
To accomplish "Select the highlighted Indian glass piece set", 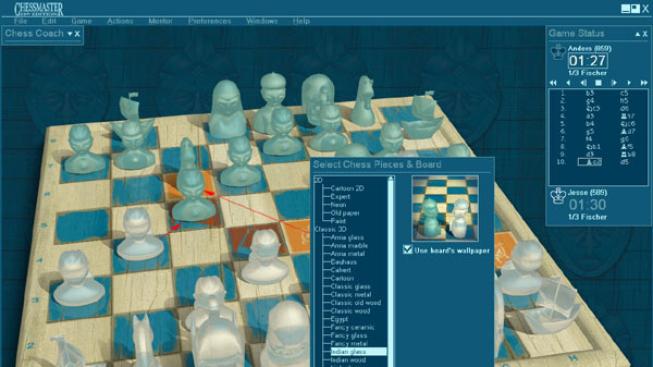I will click(x=359, y=352).
